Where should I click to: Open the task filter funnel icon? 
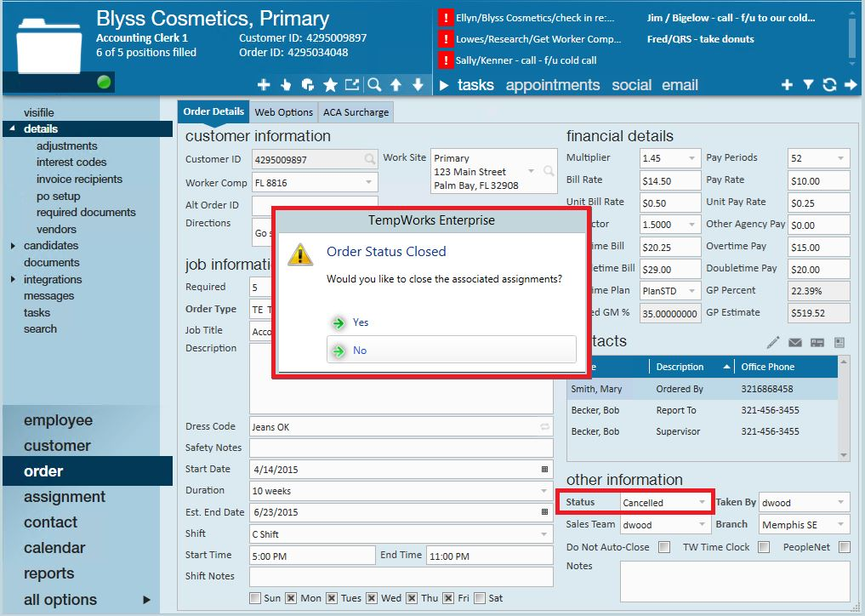(808, 84)
